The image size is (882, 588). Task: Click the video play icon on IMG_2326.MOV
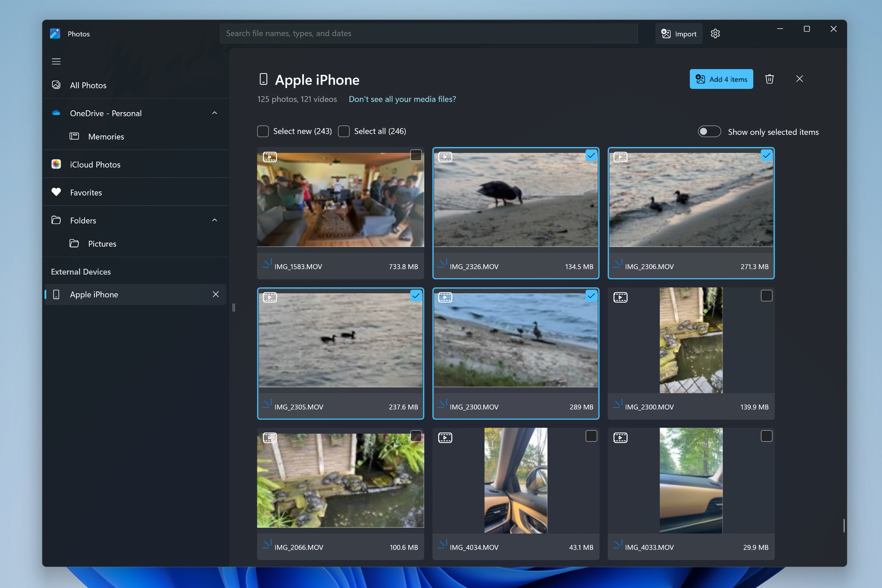[x=445, y=157]
